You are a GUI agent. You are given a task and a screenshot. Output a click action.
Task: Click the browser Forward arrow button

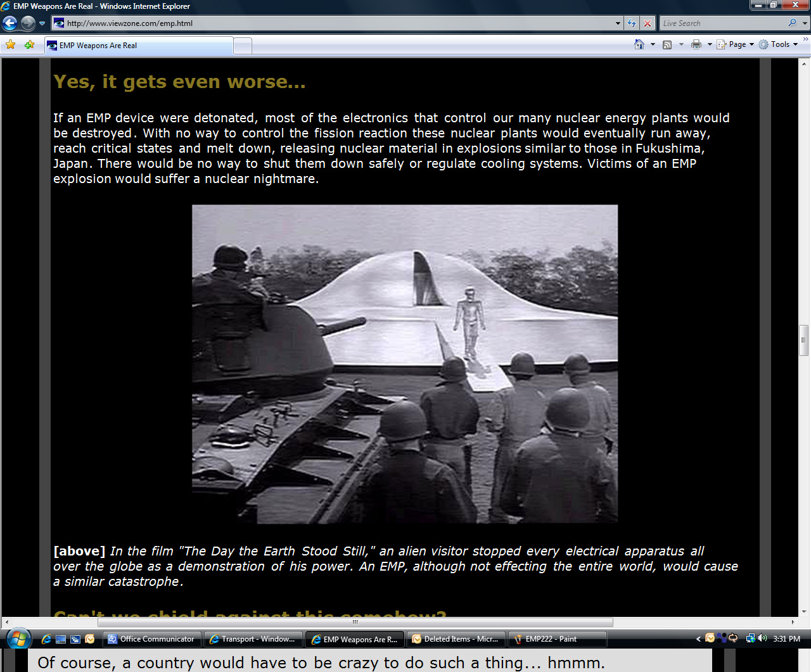[28, 23]
